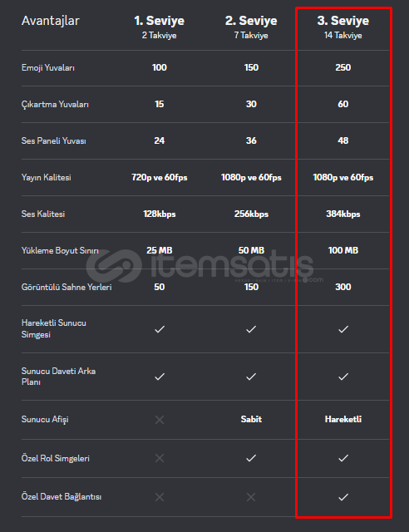Click the itemsatış watermark logo

(x=200, y=266)
